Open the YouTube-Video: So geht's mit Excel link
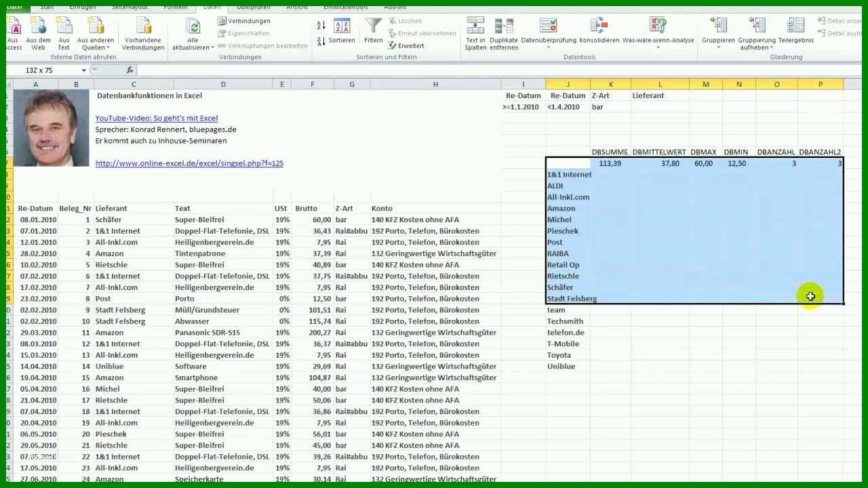 (x=156, y=118)
